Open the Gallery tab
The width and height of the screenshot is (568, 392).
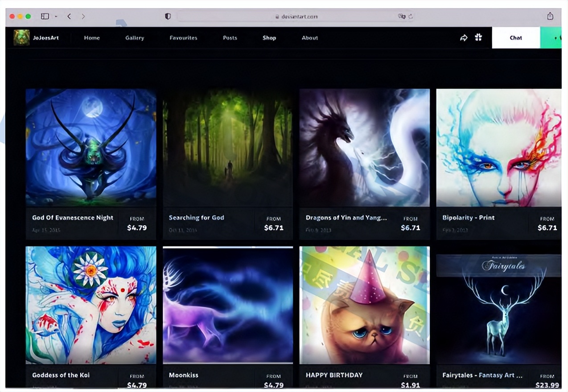click(135, 38)
